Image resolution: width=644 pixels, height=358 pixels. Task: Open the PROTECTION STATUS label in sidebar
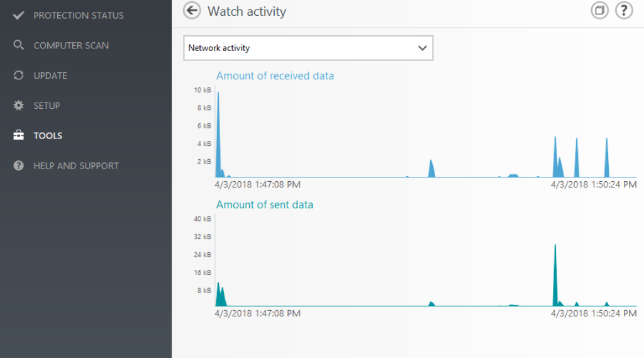point(79,15)
